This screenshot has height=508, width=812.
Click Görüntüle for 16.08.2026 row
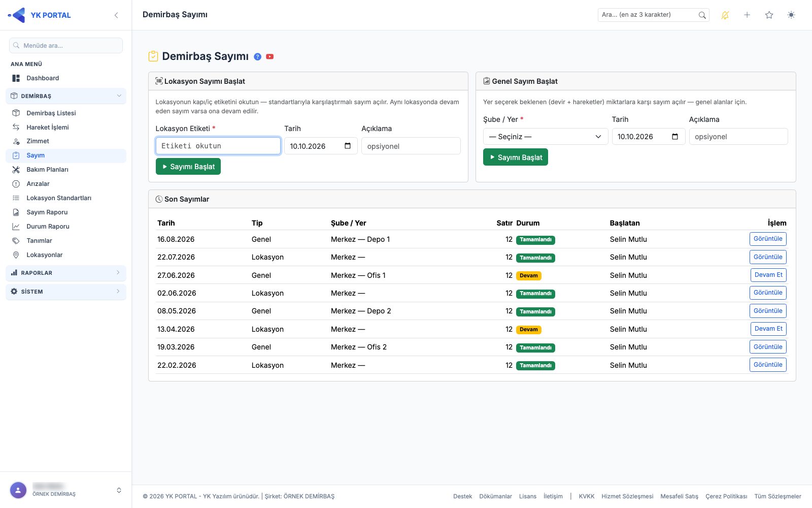click(768, 239)
